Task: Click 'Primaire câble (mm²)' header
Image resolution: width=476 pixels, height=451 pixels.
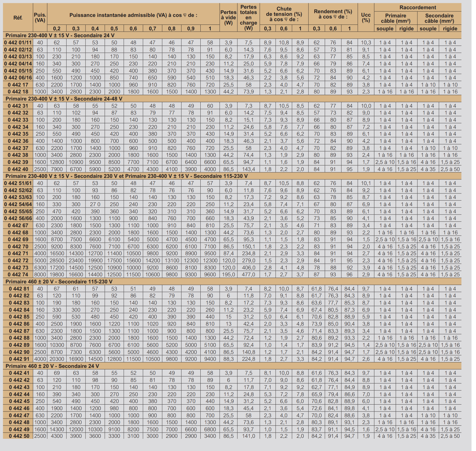Action: pyautogui.click(x=395, y=18)
